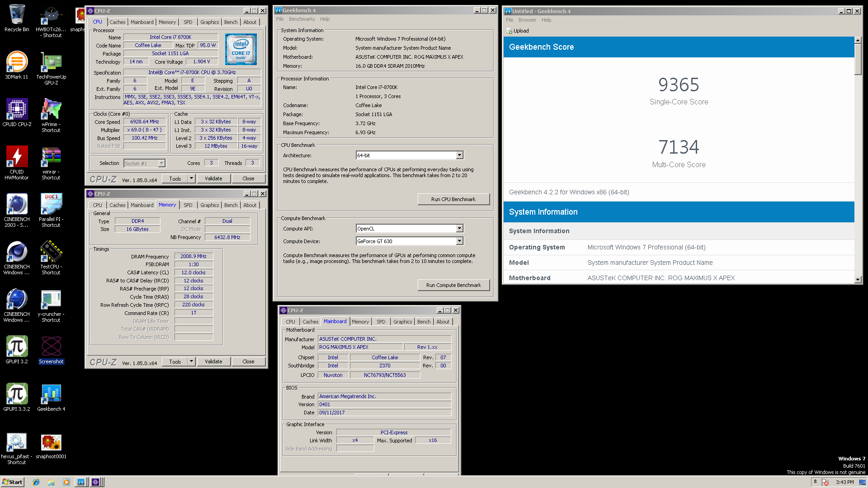The width and height of the screenshot is (868, 488).
Task: Click the DRAM Frequency 2008.9 MHz field
Action: point(193,256)
